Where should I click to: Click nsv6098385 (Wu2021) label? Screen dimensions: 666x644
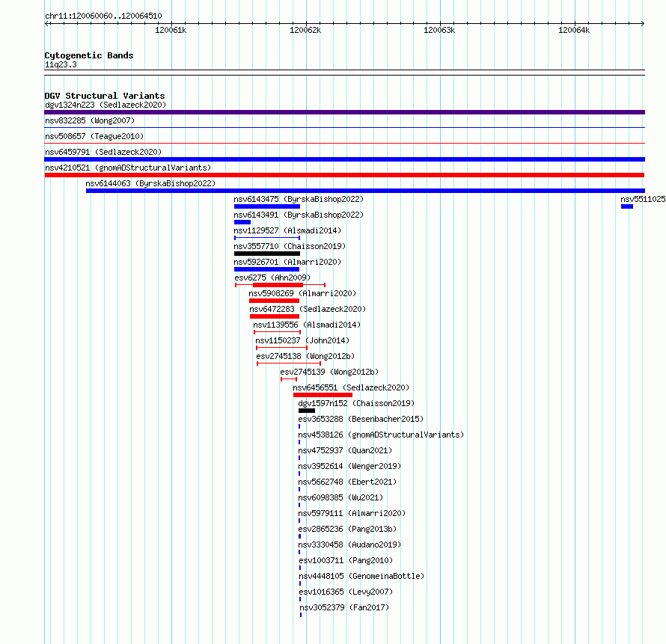coord(340,497)
